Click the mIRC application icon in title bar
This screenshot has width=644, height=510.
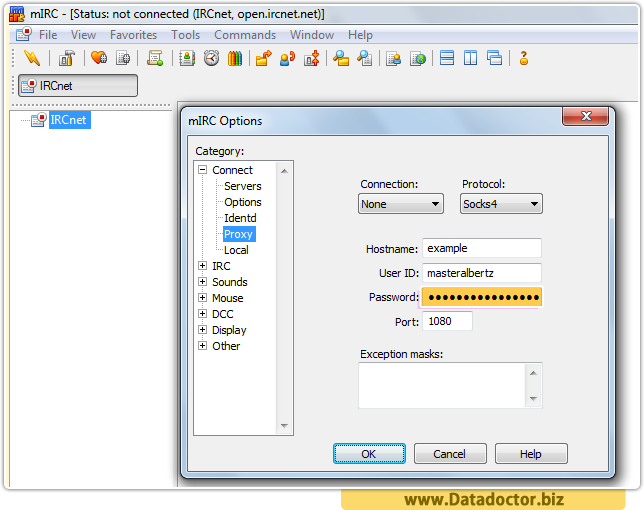[x=17, y=14]
